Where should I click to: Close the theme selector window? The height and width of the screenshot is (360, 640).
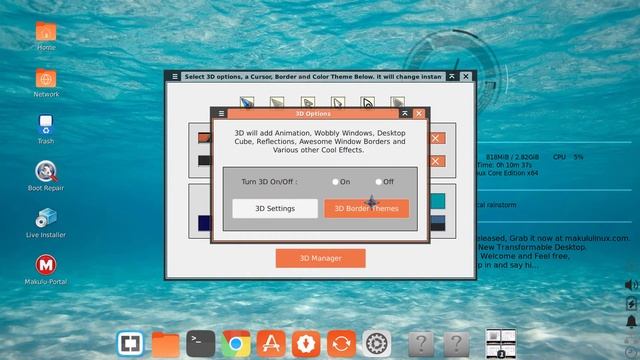pos(466,76)
